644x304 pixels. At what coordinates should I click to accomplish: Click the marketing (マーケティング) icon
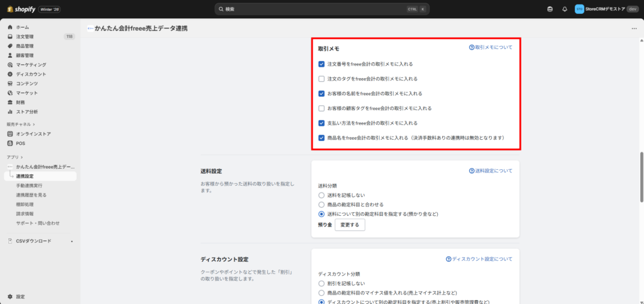pyautogui.click(x=10, y=65)
